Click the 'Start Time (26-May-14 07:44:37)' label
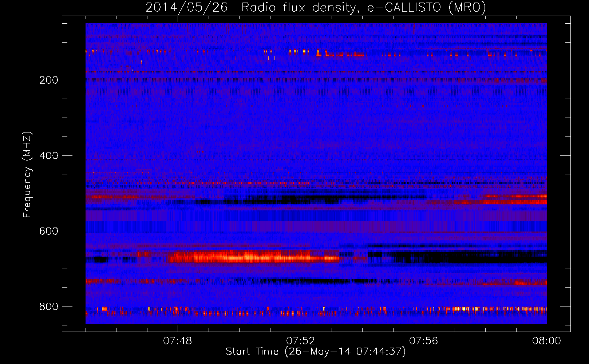The width and height of the screenshot is (589, 364). point(316,352)
